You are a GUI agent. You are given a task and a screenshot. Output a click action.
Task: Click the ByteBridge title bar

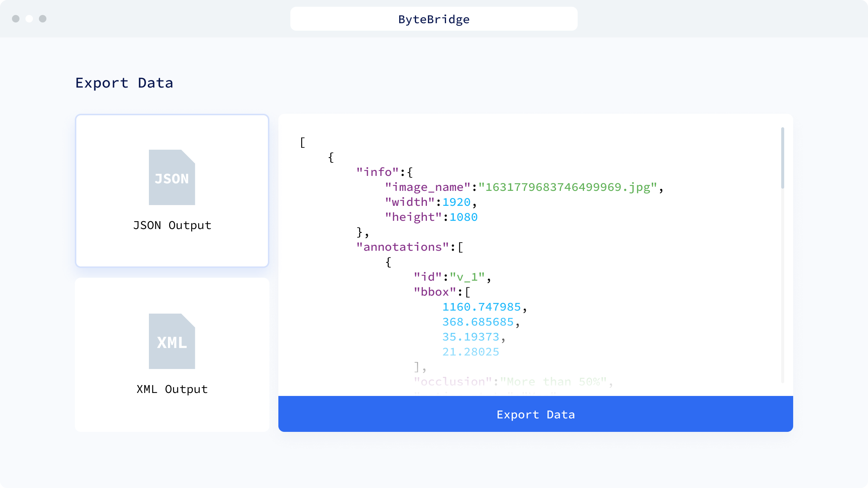tap(434, 19)
